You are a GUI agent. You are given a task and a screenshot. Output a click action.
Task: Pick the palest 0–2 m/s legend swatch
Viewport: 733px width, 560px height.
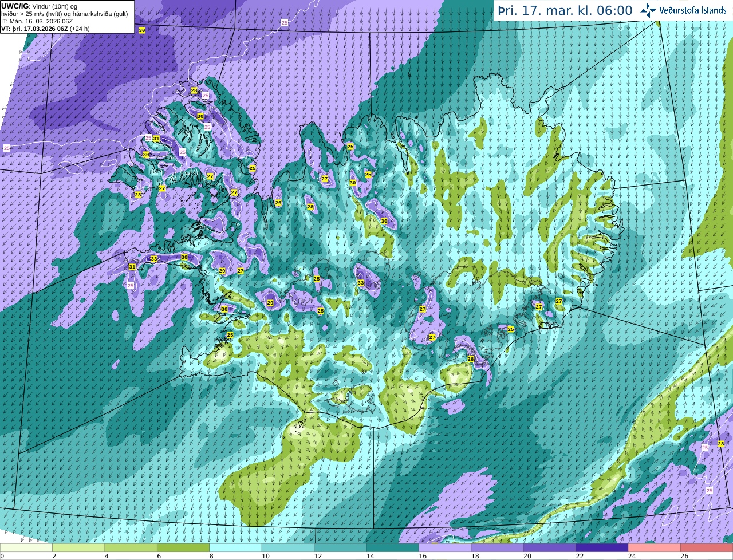pos(26,548)
